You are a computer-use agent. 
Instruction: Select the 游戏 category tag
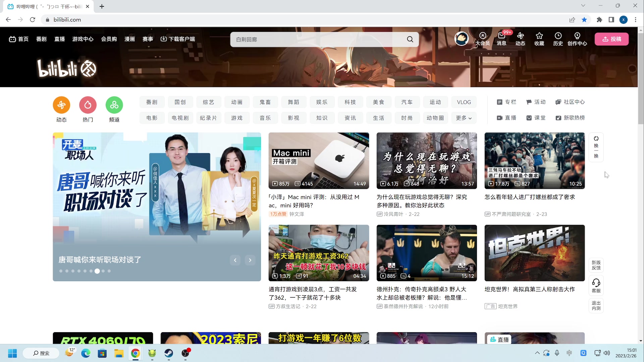237,118
